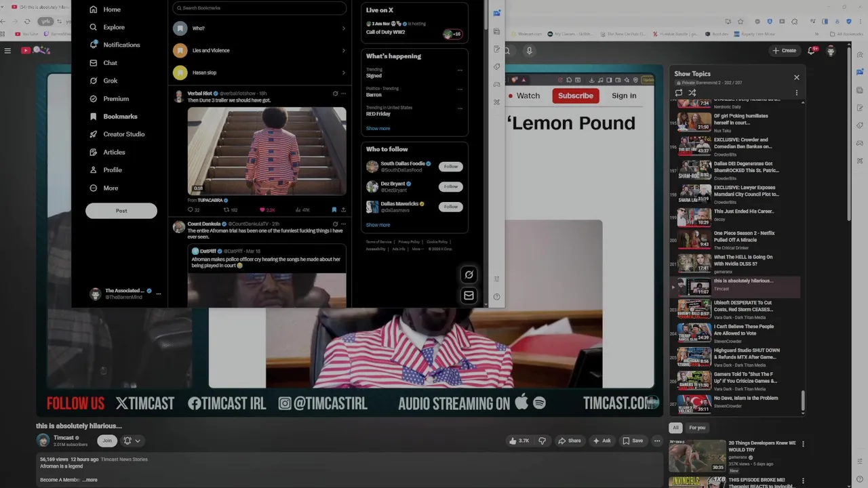
Task: Open Profile in the X sidebar
Action: pyautogui.click(x=106, y=170)
